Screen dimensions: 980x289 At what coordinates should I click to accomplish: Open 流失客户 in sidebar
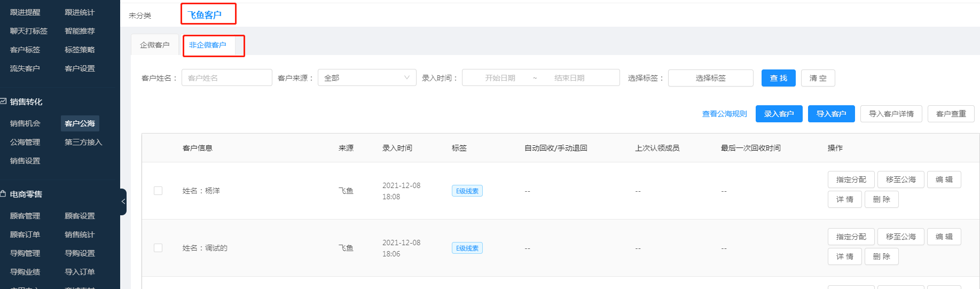[25, 68]
